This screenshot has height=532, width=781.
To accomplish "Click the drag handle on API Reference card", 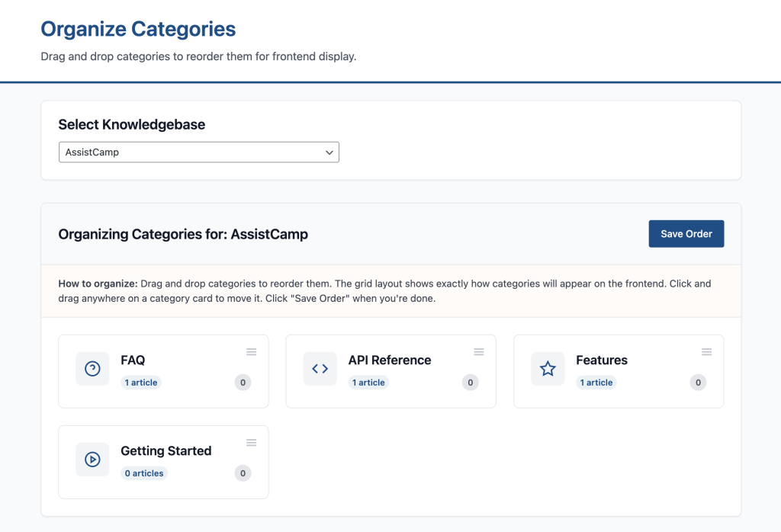I will click(479, 351).
